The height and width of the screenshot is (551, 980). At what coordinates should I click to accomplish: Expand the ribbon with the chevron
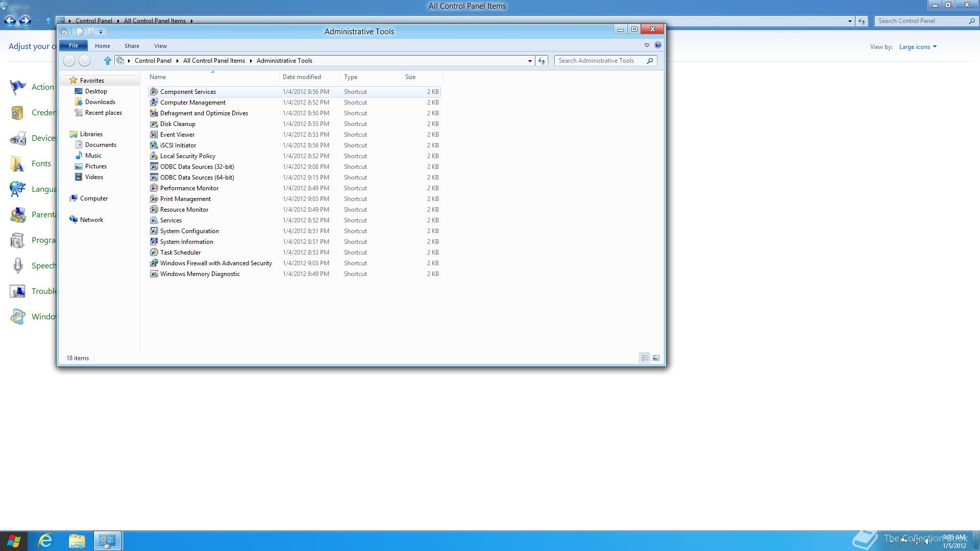(647, 45)
